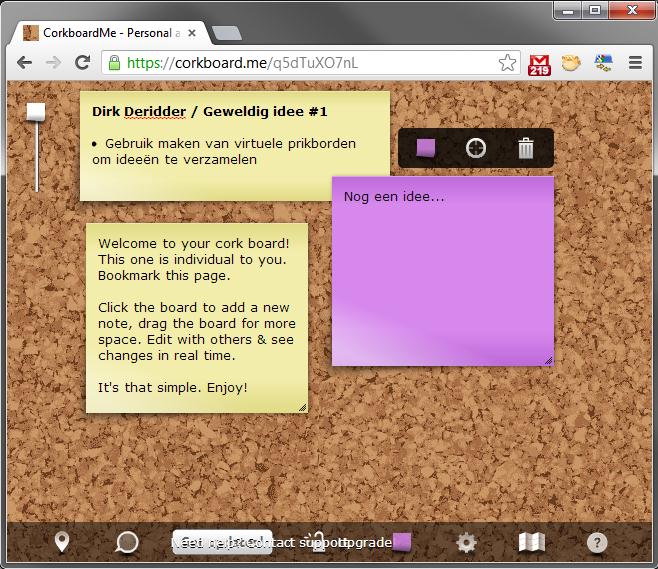Bookmark page with the star icon
Image resolution: width=658 pixels, height=569 pixels.
tap(508, 63)
